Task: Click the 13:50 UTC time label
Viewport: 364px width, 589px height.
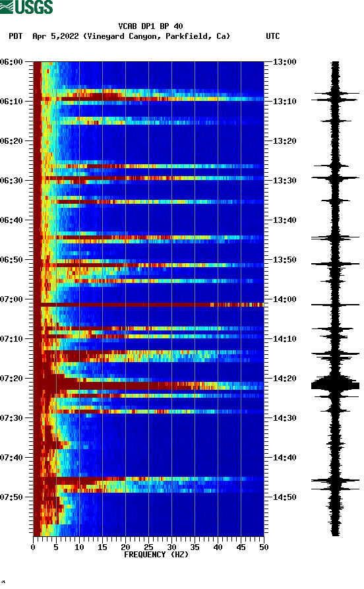Action: (x=284, y=260)
